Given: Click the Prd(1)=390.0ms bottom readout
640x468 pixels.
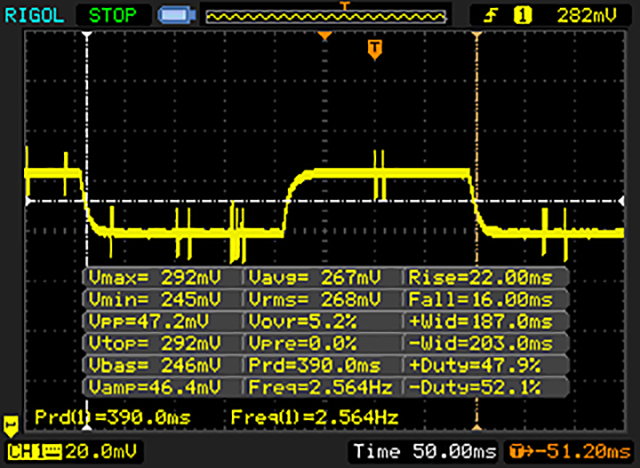Looking at the screenshot, I should 110,415.
